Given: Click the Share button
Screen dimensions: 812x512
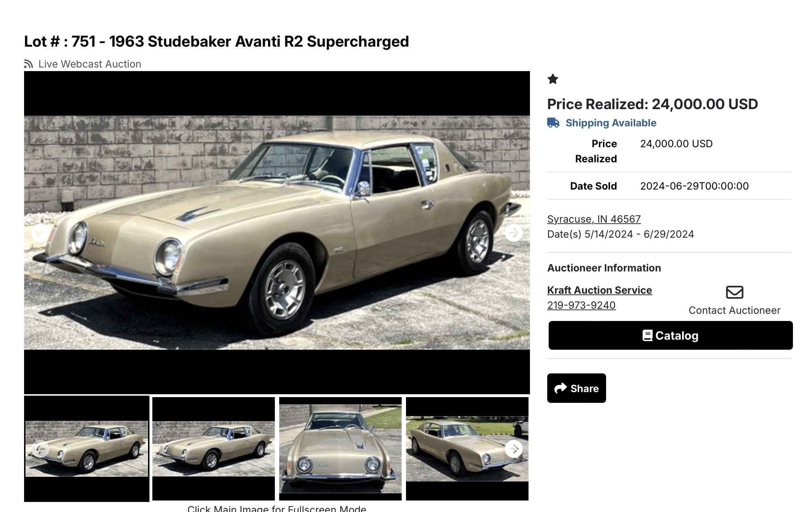Looking at the screenshot, I should pos(576,388).
